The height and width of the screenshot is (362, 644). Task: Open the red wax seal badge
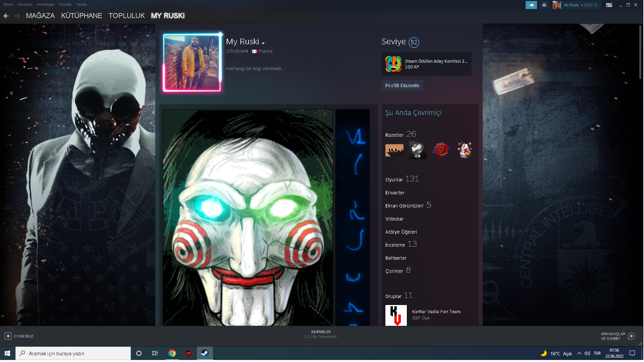441,150
